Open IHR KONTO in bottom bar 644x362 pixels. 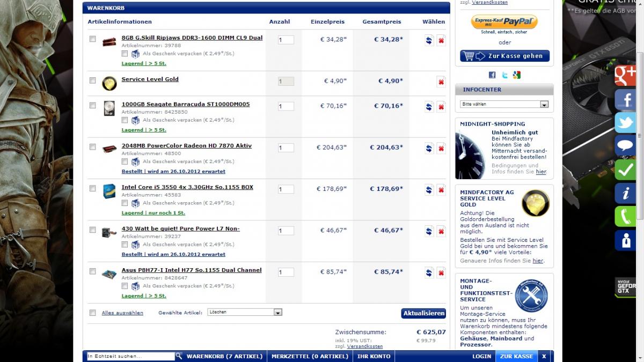(374, 356)
